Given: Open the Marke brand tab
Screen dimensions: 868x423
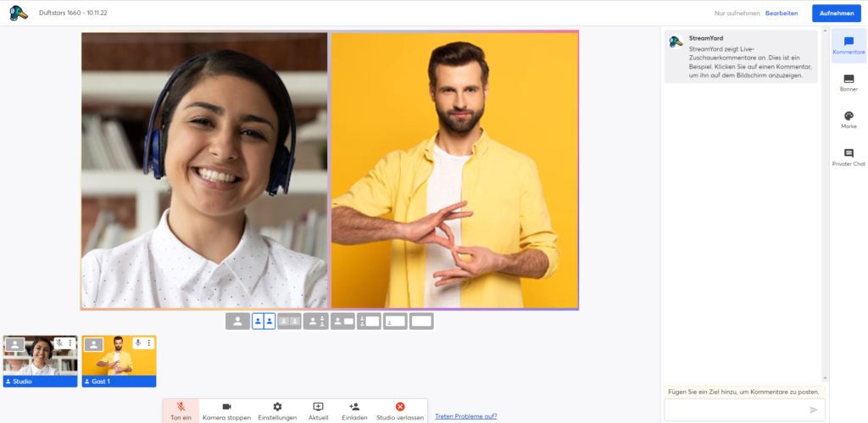Looking at the screenshot, I should pos(849,120).
